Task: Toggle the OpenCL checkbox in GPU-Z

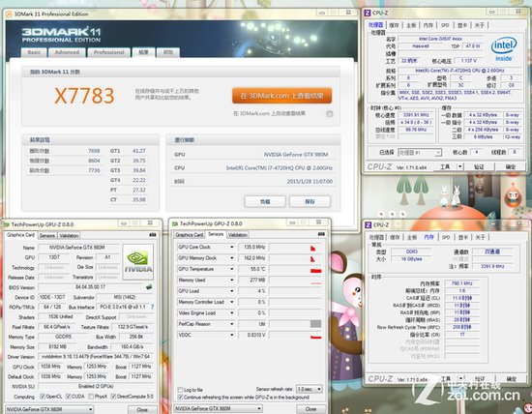Action: click(43, 396)
